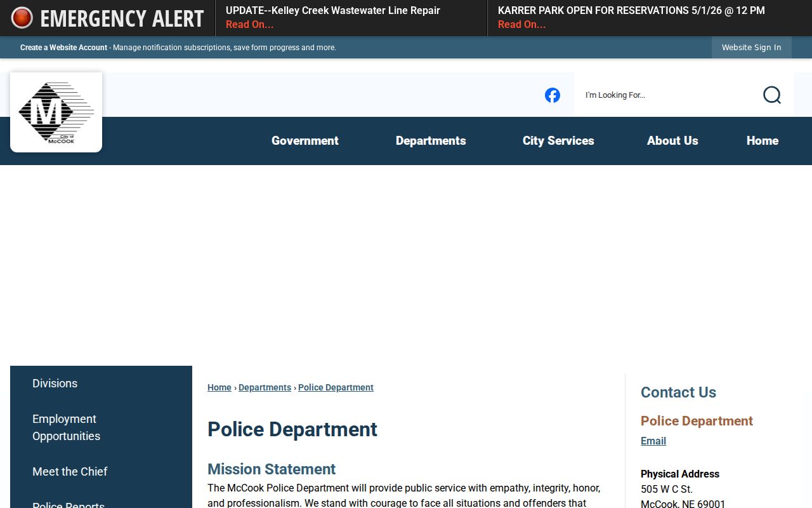
Task: Click the Emergency Alert heading text
Action: 122,18
